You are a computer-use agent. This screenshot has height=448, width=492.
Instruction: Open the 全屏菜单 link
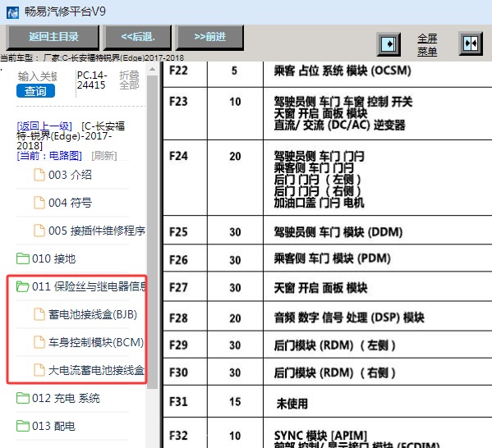427,45
